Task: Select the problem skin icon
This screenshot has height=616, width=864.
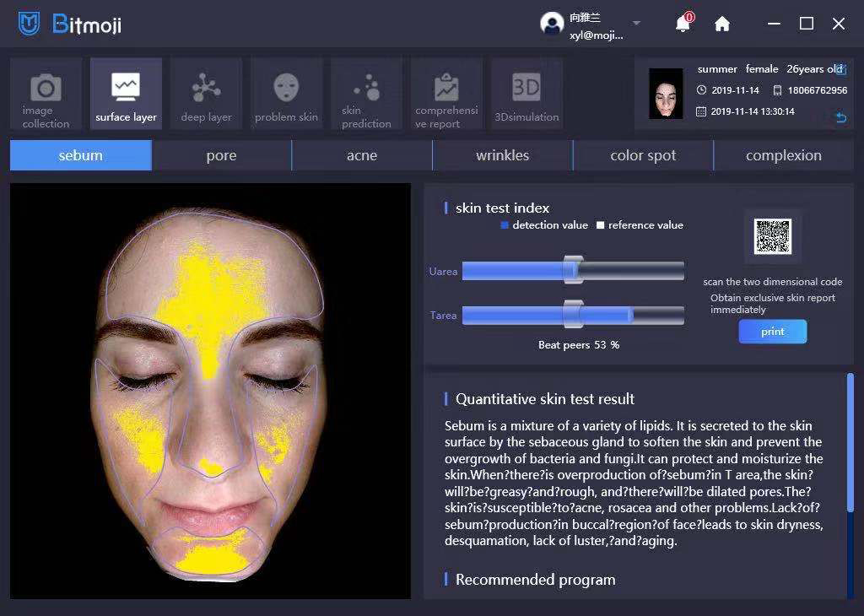Action: click(286, 93)
